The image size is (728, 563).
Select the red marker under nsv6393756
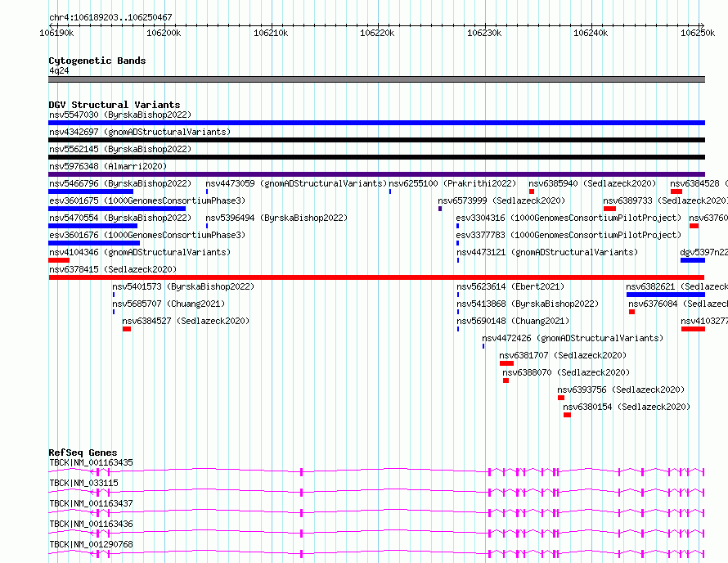[x=561, y=398]
